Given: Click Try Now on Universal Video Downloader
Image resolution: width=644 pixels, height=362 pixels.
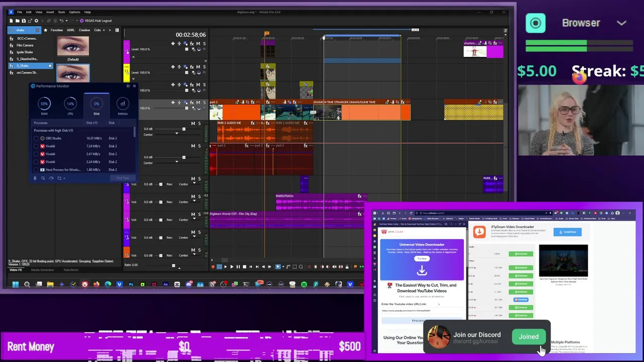Looking at the screenshot, I should click(422, 258).
